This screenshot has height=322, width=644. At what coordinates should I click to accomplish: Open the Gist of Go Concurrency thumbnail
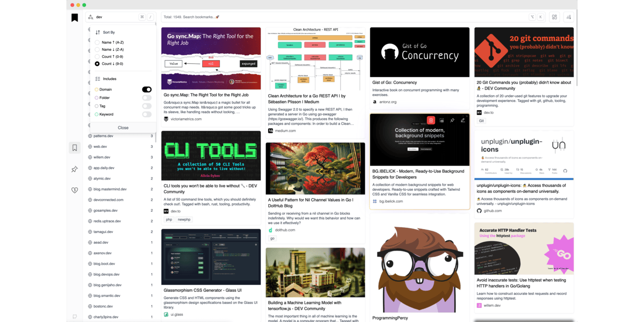[420, 52]
